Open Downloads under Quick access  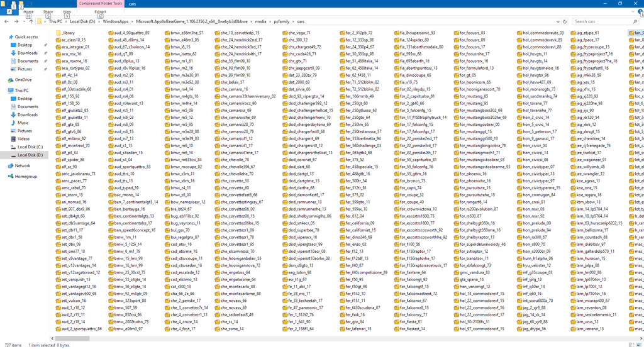click(x=28, y=53)
